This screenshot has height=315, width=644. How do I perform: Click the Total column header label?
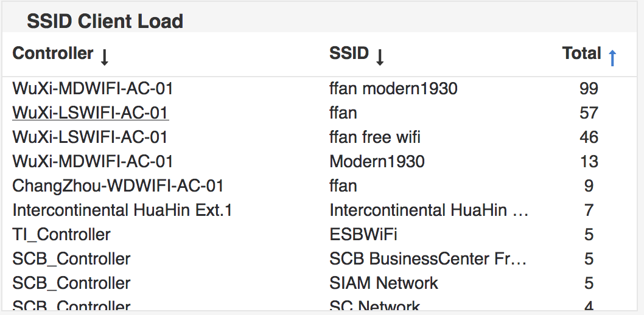(x=581, y=54)
